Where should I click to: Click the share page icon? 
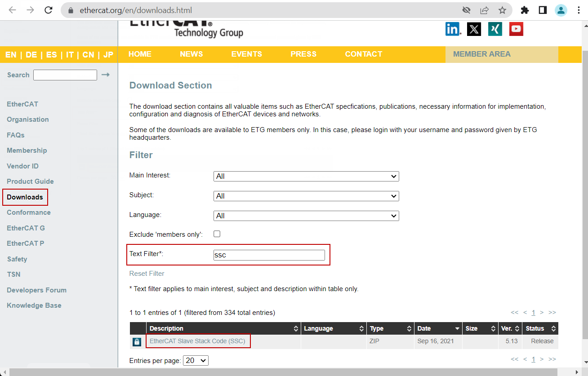pyautogui.click(x=485, y=10)
